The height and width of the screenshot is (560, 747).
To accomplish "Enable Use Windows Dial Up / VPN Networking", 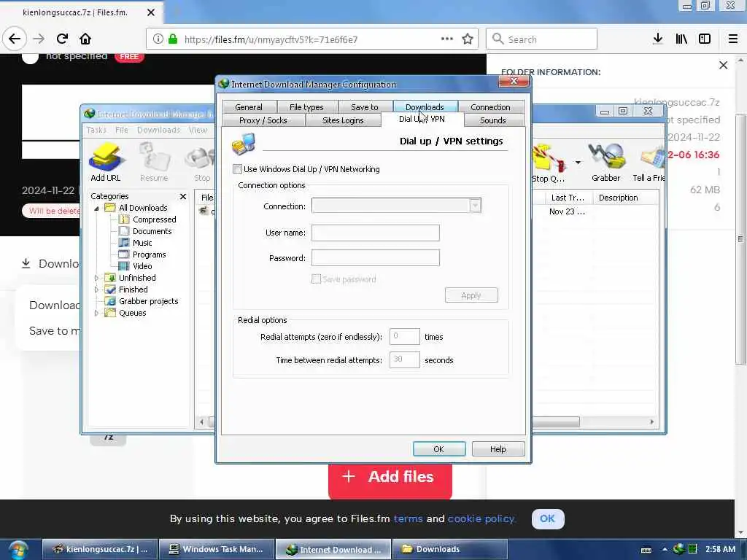I will 237,169.
